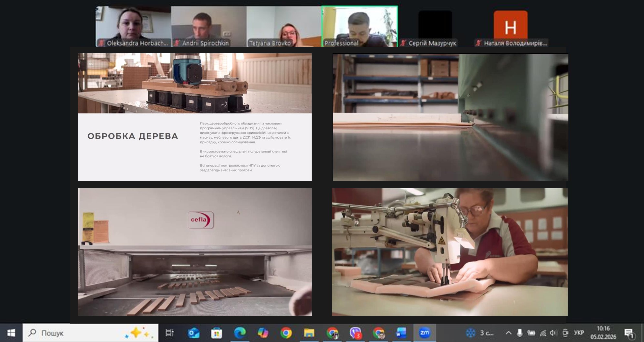Toggle microphone icon in system tray
Image resolution: width=644 pixels, height=342 pixels.
click(x=519, y=333)
